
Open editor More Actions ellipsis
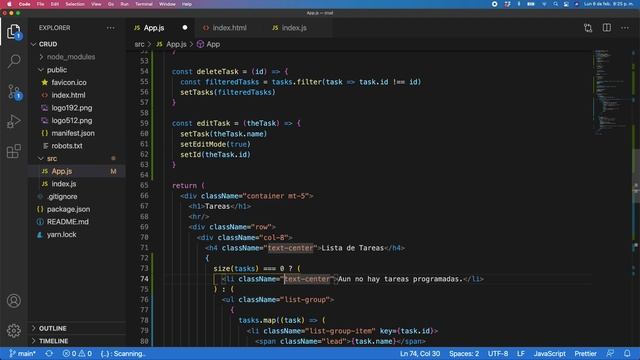tap(625, 28)
